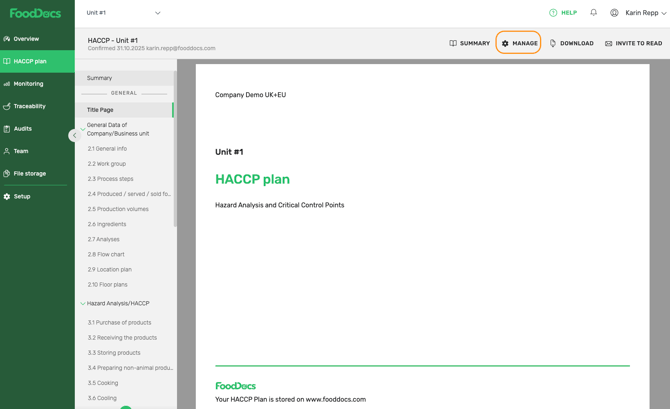Open the File storage icon

[7, 174]
